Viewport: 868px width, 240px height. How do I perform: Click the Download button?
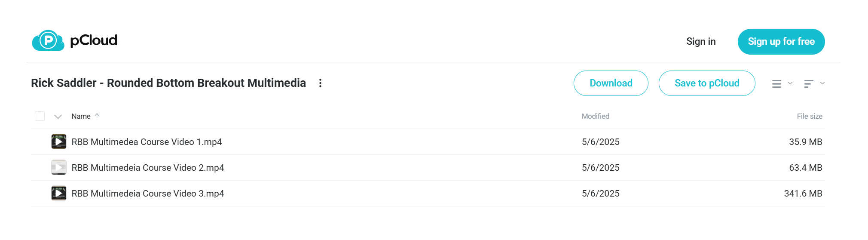(611, 83)
